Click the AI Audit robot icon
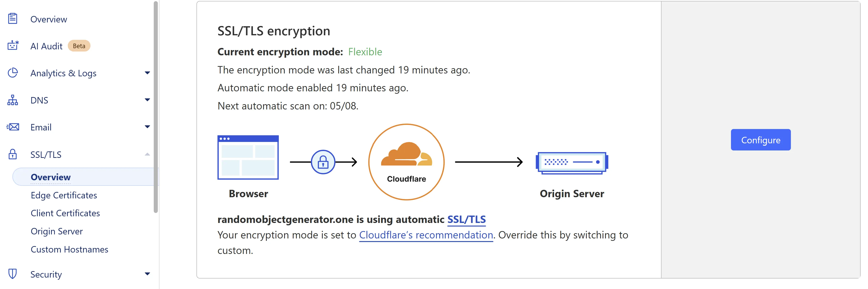Screen dimensions: 868x289 [x=13, y=45]
